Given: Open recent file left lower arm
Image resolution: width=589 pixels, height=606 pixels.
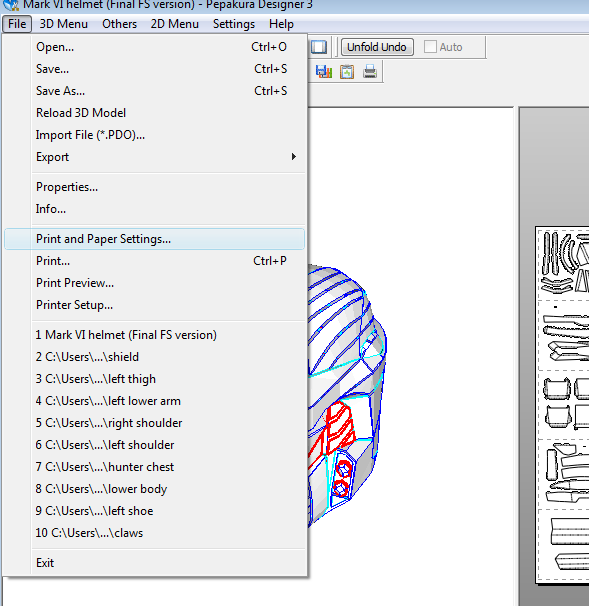Looking at the screenshot, I should [x=155, y=401].
